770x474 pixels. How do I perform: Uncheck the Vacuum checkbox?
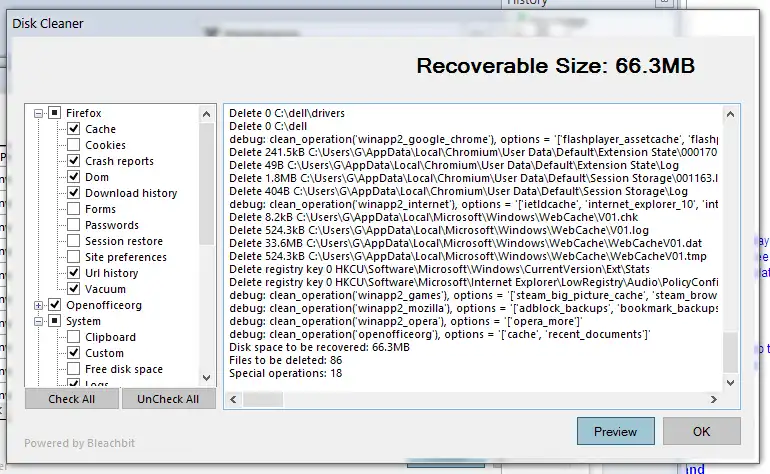click(x=74, y=289)
